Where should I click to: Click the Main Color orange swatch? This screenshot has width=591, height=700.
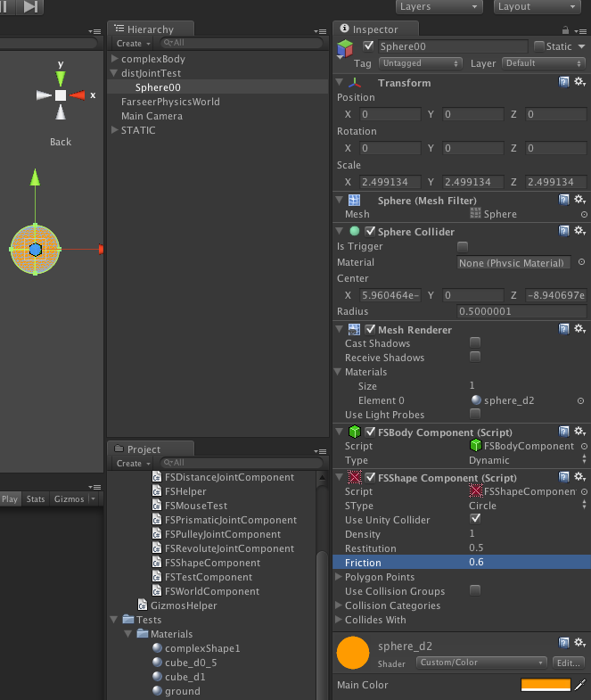[546, 685]
